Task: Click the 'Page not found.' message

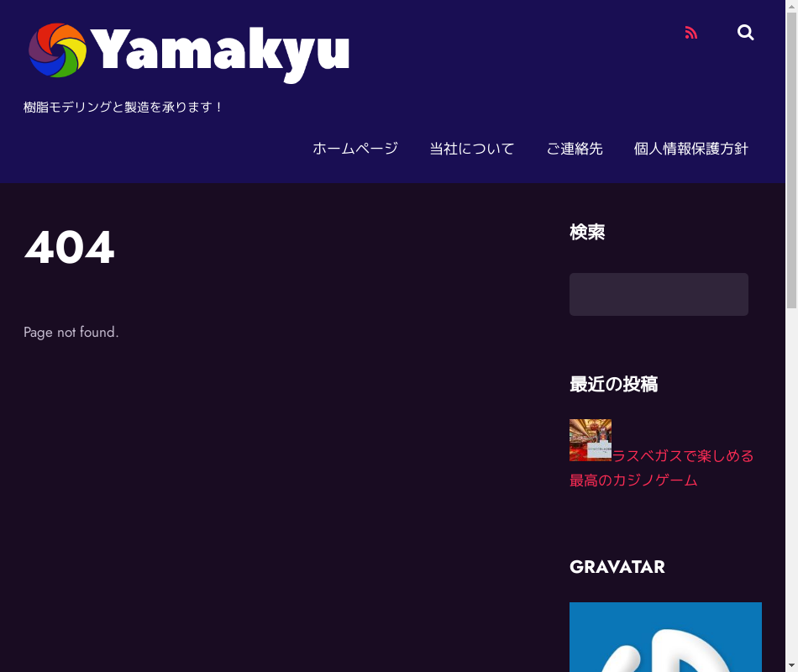Action: click(x=71, y=333)
